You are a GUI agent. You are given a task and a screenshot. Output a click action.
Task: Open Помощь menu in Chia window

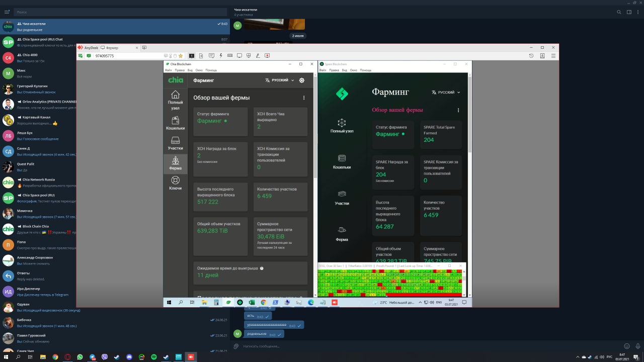click(x=211, y=70)
